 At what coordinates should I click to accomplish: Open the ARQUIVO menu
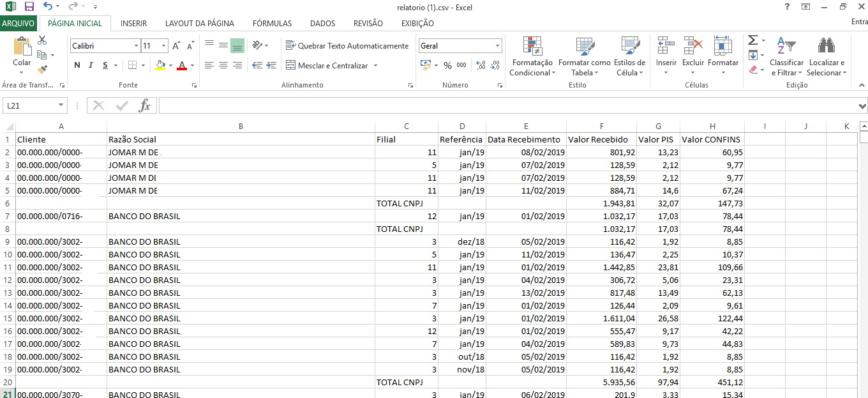[19, 24]
